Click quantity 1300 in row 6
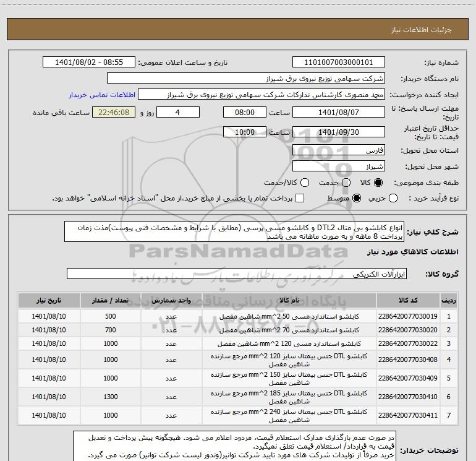This screenshot has width=476, height=461. (111, 397)
